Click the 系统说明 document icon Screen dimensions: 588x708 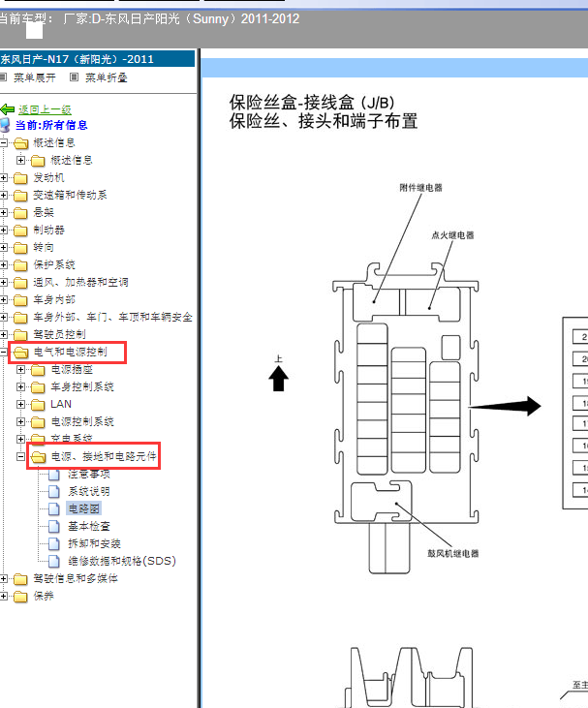click(53, 491)
